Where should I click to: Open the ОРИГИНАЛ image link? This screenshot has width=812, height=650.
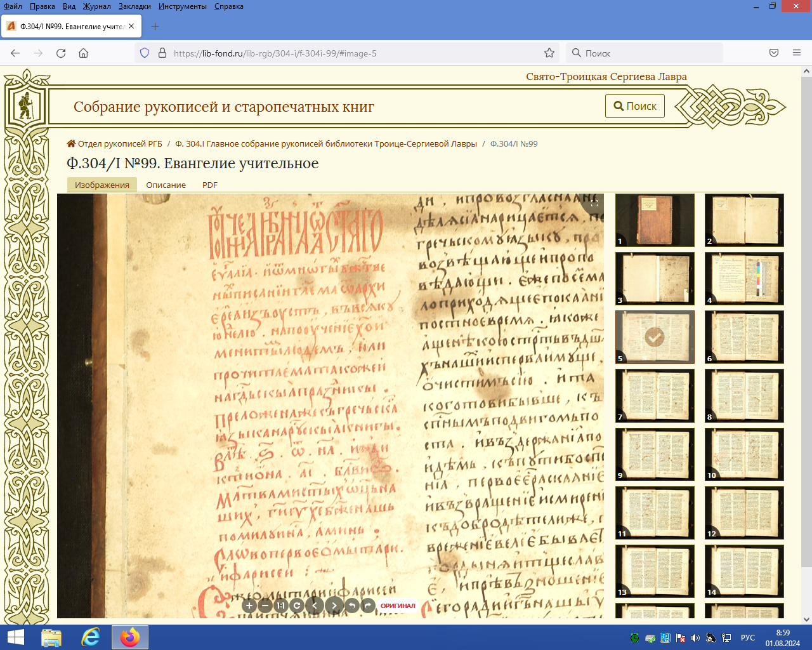(x=398, y=606)
